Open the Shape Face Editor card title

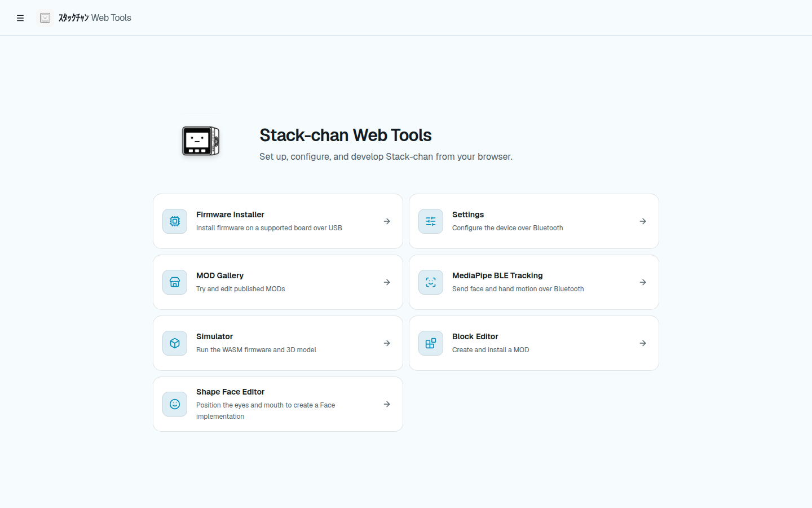(x=230, y=392)
